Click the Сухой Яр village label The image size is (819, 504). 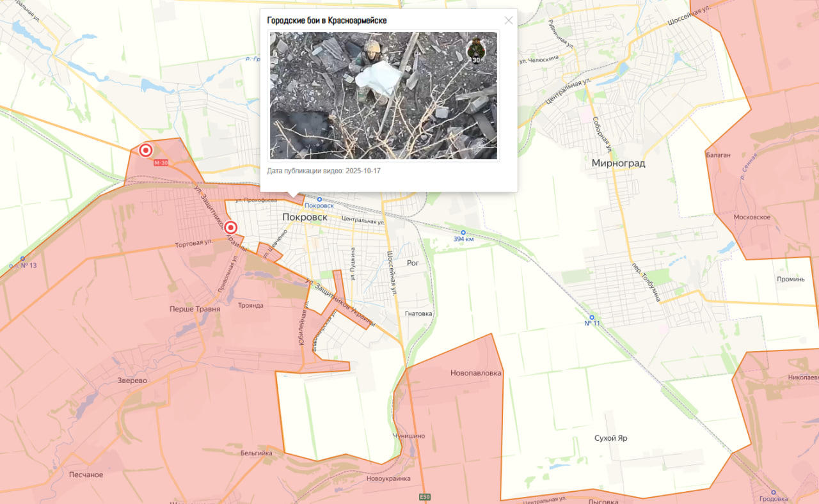coord(610,438)
